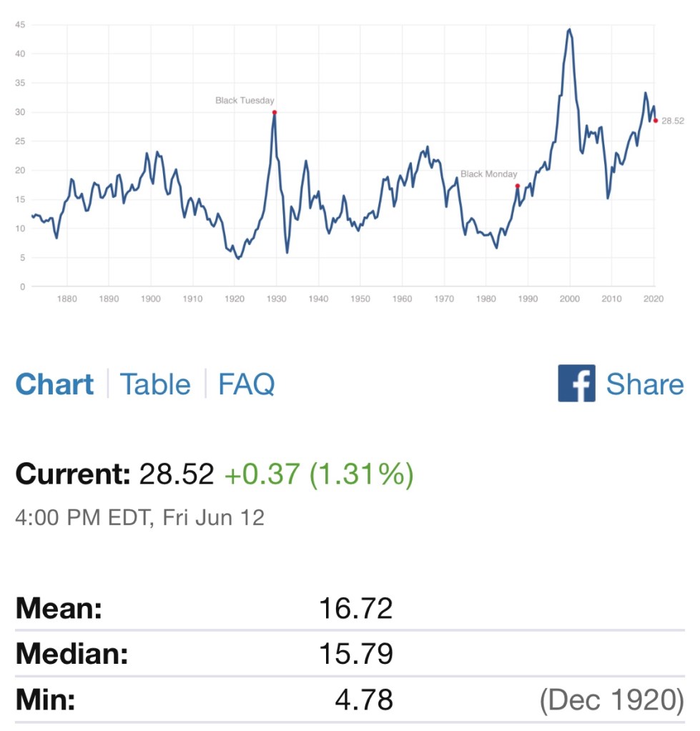The width and height of the screenshot is (700, 731).
Task: Select the Chart tab
Action: tap(54, 384)
